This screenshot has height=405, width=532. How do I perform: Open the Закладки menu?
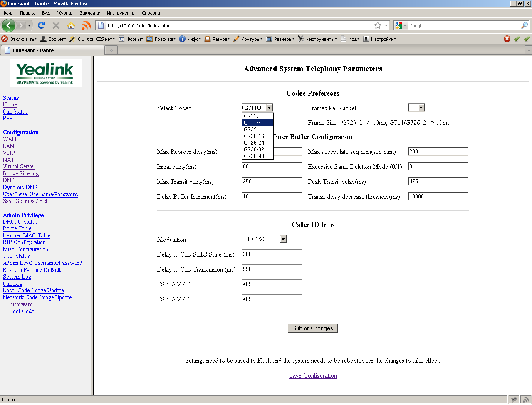tap(90, 13)
